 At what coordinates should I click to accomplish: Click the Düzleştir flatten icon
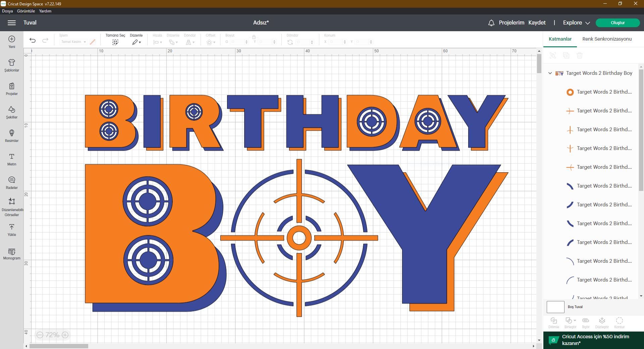(602, 320)
